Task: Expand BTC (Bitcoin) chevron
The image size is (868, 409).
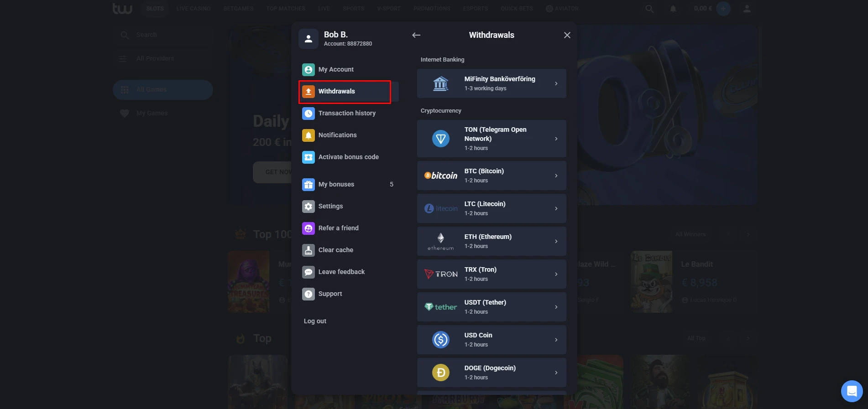Action: (x=556, y=176)
